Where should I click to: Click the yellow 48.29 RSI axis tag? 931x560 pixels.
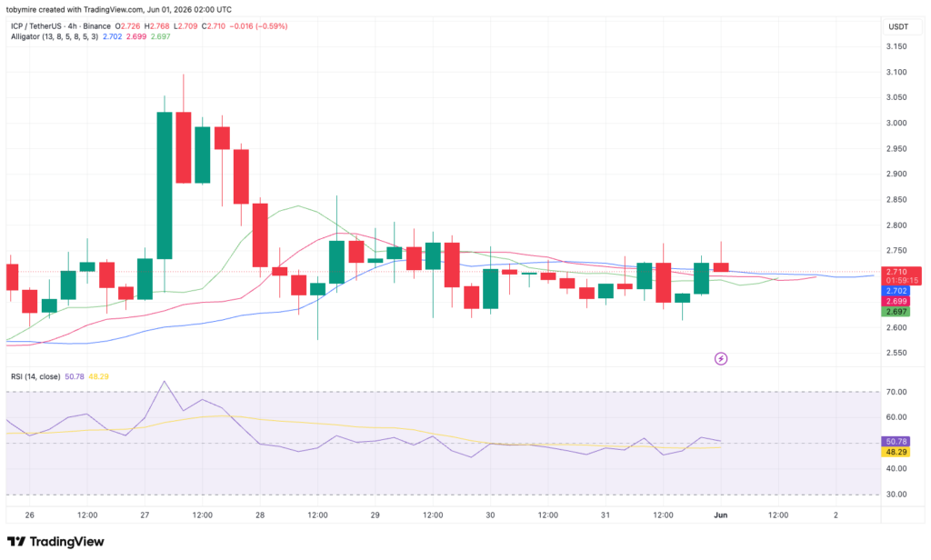(x=896, y=453)
